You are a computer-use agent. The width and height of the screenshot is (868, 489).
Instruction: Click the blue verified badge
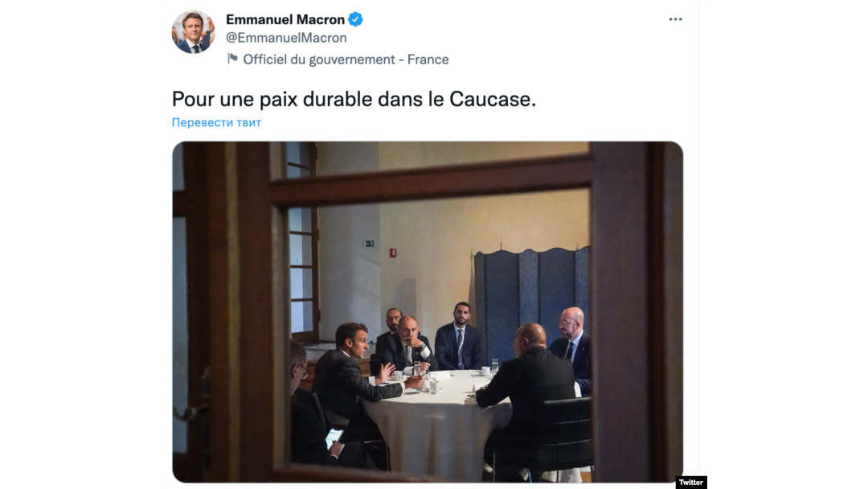[x=355, y=19]
